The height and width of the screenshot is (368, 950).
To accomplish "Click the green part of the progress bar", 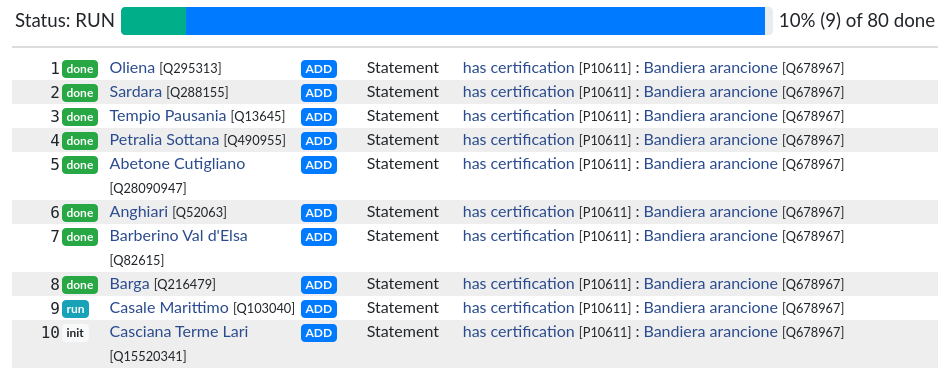I will point(154,21).
